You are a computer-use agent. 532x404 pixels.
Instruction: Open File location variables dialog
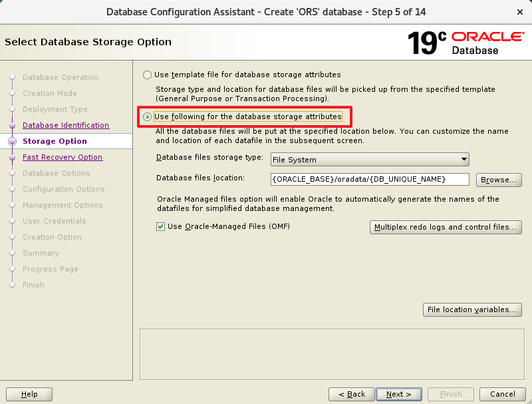pyautogui.click(x=472, y=309)
